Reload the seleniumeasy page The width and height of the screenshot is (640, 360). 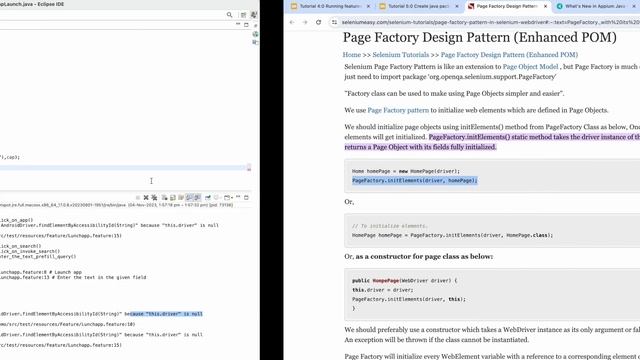(x=318, y=22)
